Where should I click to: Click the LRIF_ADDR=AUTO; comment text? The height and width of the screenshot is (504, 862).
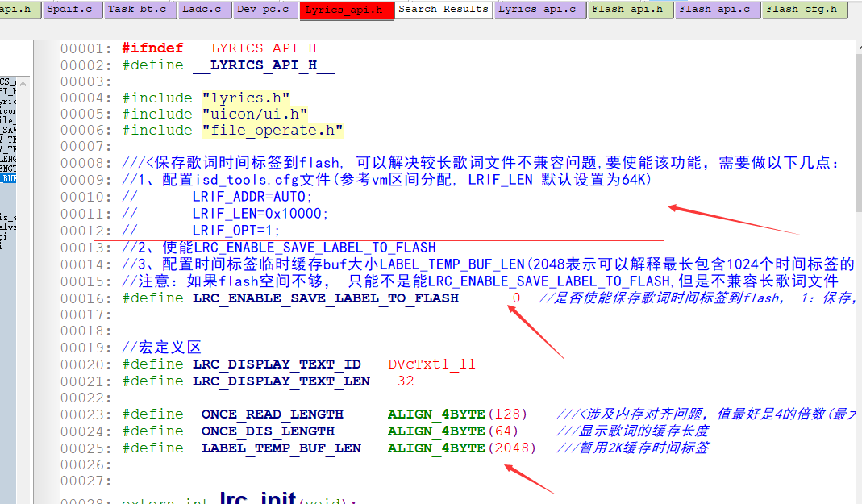click(252, 197)
